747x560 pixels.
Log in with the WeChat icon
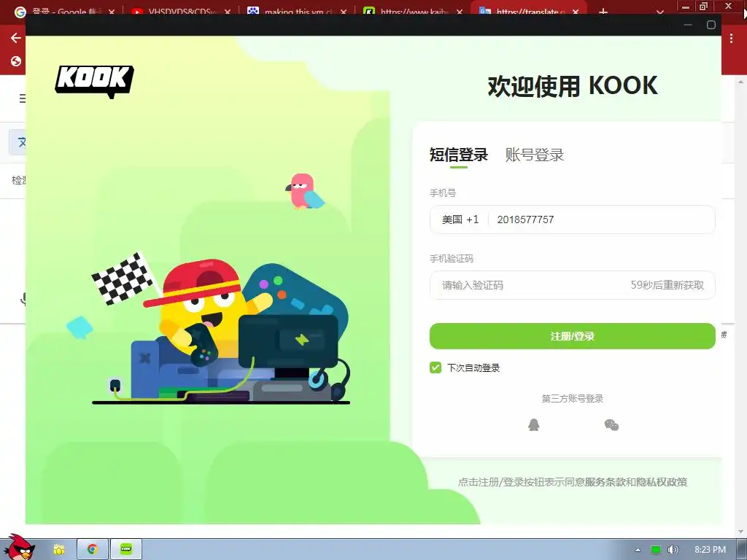(x=611, y=425)
